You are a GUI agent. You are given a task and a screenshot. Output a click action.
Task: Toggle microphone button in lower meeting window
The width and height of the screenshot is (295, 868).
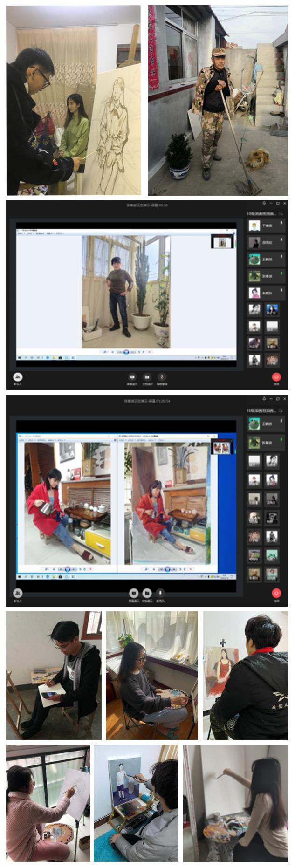pos(160,593)
